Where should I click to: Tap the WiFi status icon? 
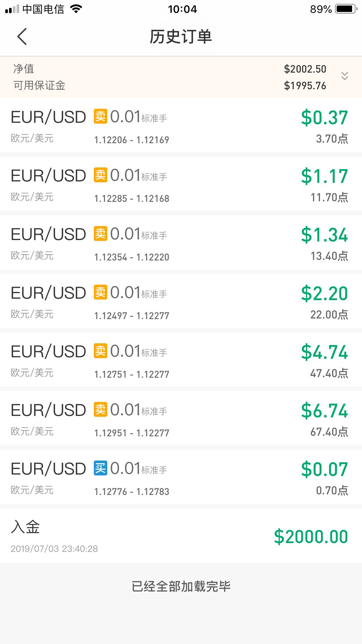[x=76, y=9]
